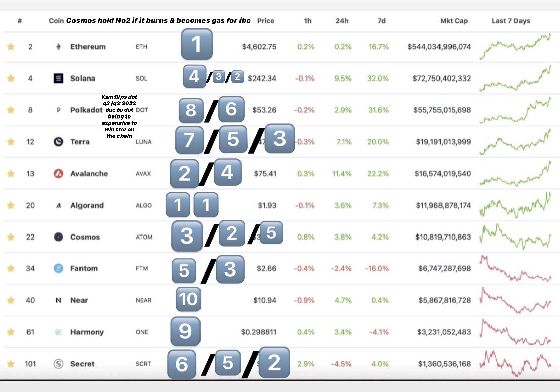Click Solana market cap $72,750,402,332
This screenshot has width=560, height=392.
click(x=442, y=79)
